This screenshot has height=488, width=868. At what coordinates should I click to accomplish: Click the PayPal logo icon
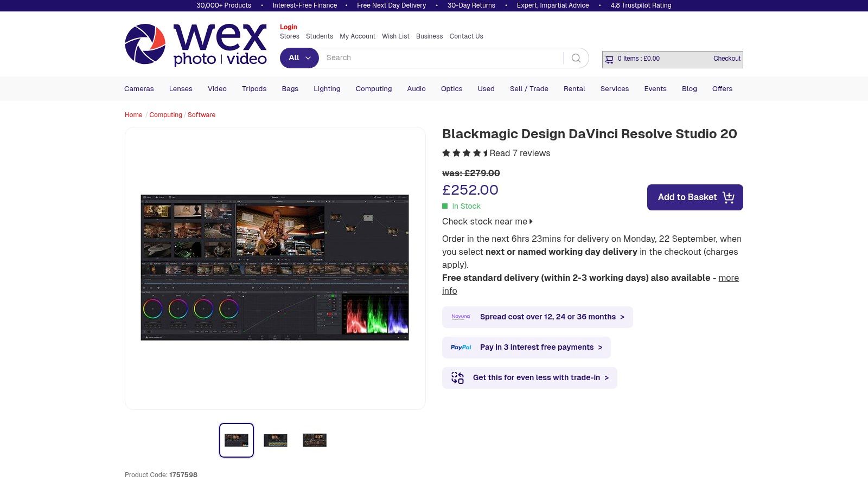coord(461,348)
